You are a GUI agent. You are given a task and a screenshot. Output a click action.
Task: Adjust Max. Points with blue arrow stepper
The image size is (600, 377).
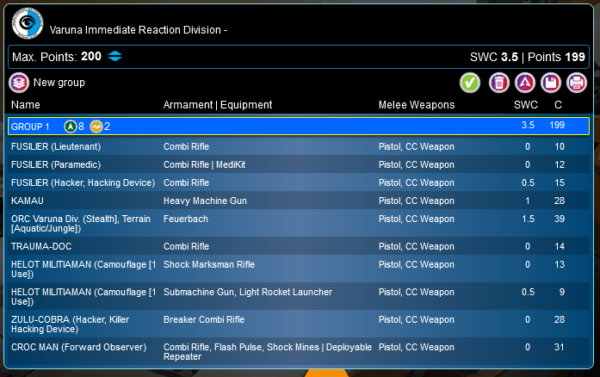[x=115, y=57]
